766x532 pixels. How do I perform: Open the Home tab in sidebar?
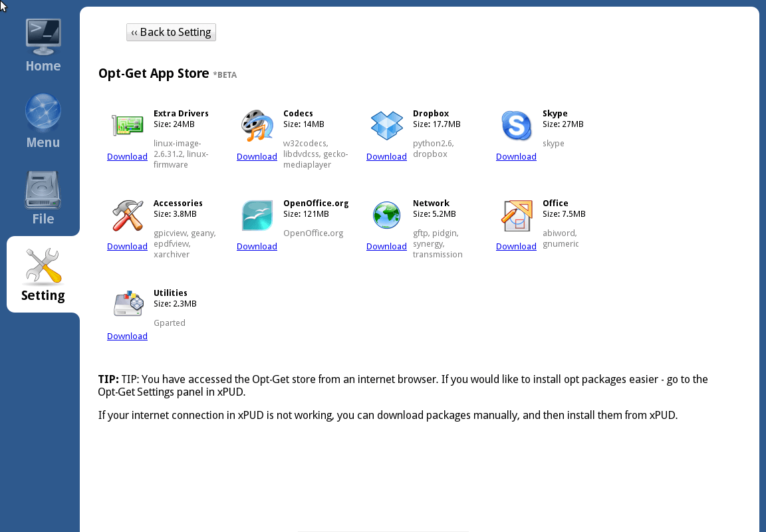(x=43, y=45)
